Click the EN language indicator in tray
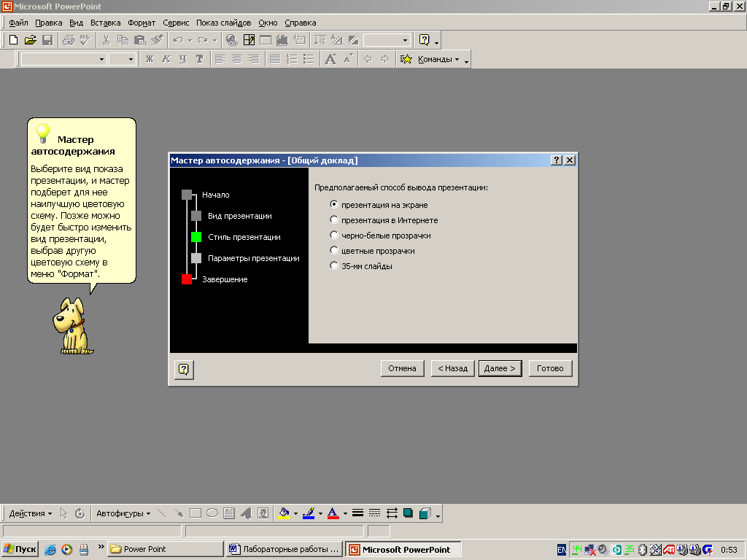This screenshot has width=747, height=560. [x=562, y=550]
